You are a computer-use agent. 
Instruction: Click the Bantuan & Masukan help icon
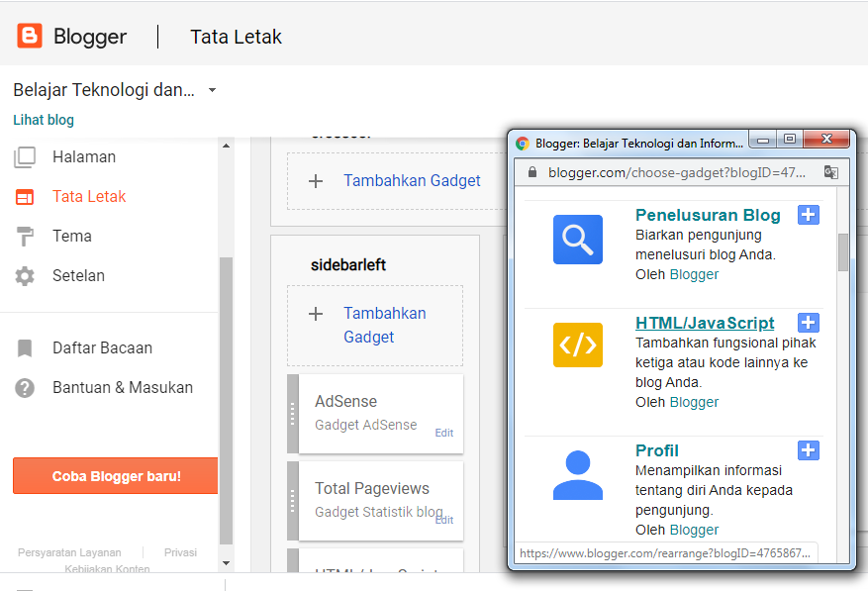pos(25,388)
